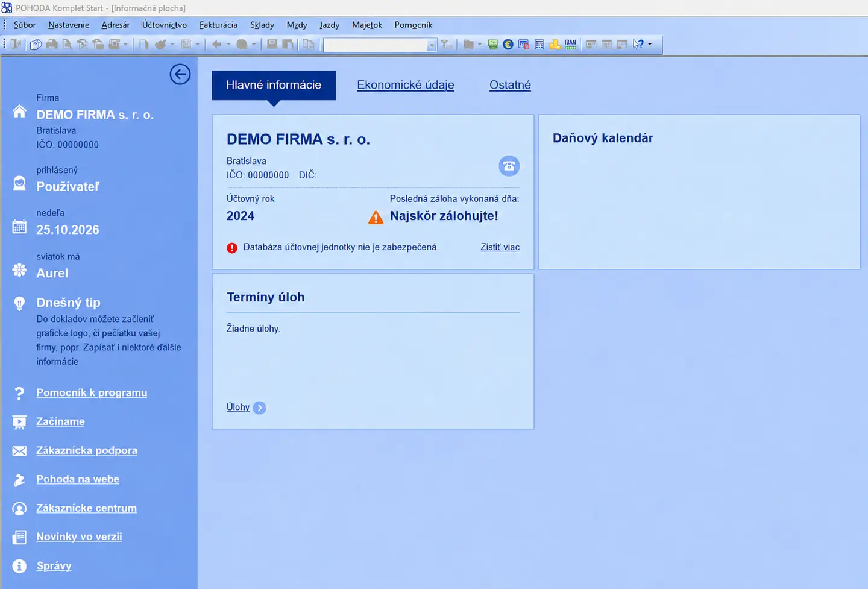Click the lightbulb icon beside Dnešný tip
Screen dimensions: 868x589
19,303
